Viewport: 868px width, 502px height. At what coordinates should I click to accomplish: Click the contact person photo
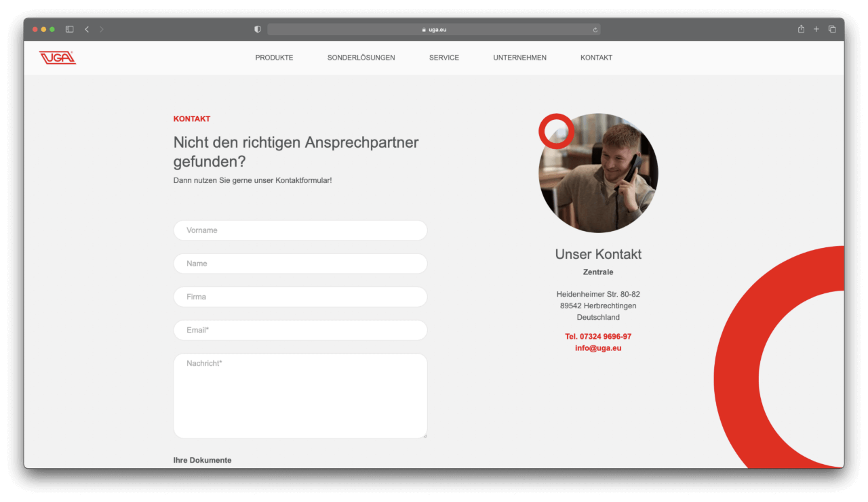[x=598, y=173]
